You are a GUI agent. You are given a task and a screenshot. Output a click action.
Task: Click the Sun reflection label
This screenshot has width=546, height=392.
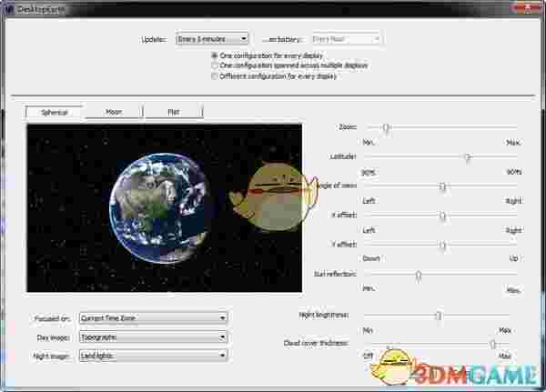(335, 274)
